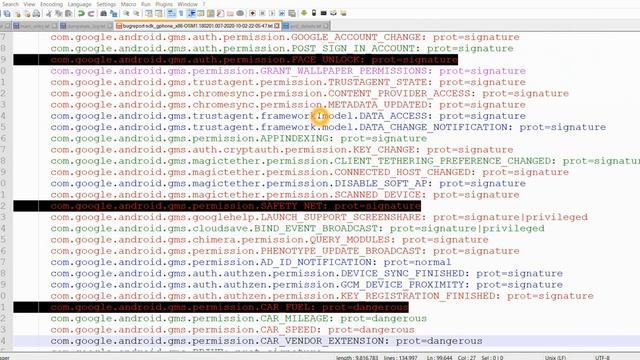Click the Playback macro icon

point(272,13)
